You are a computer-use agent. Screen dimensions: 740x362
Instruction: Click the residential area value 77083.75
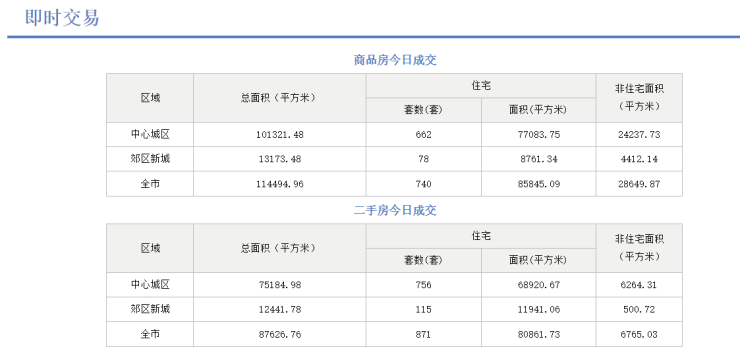pyautogui.click(x=538, y=135)
